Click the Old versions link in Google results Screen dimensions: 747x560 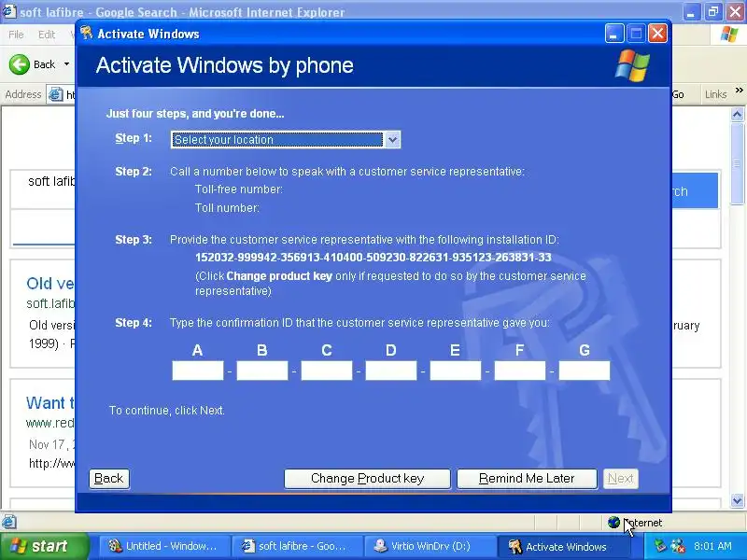[x=50, y=284]
